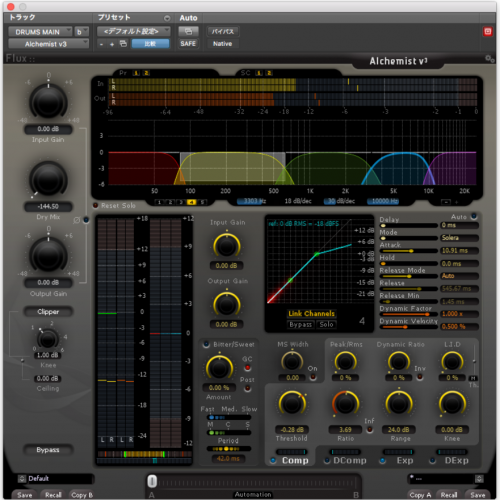The height and width of the screenshot is (500, 500).
Task: Enable the Auto delay LED
Action: tap(474, 217)
